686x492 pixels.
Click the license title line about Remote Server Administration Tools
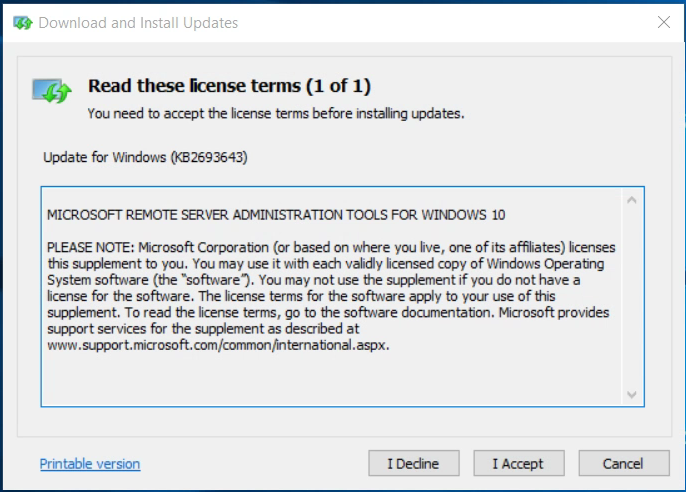click(x=276, y=215)
